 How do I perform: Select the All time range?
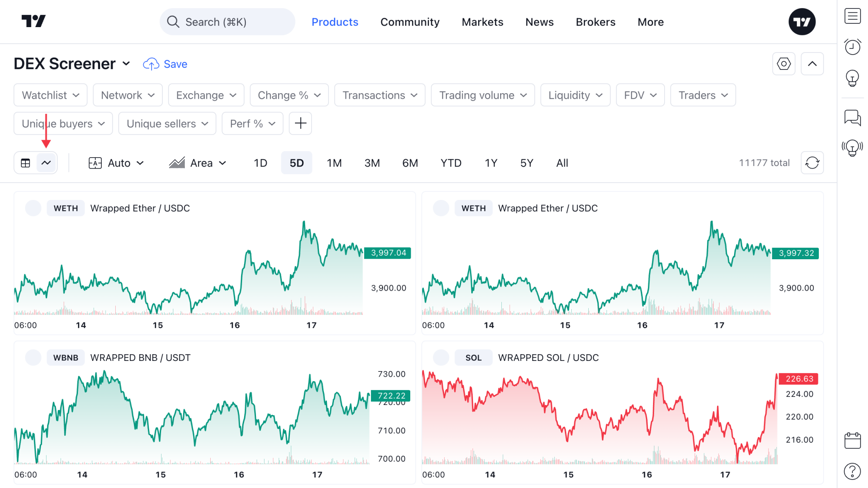562,163
